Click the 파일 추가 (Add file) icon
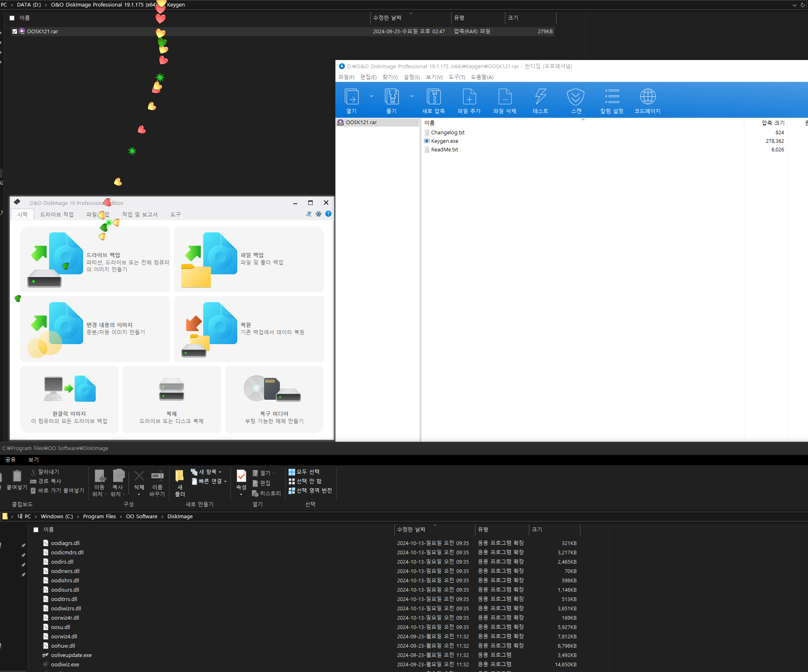 (x=469, y=97)
